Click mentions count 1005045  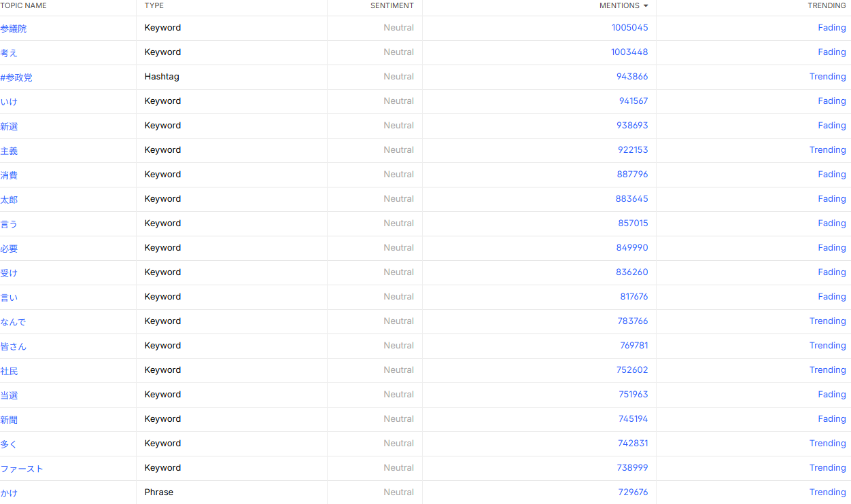tap(629, 28)
